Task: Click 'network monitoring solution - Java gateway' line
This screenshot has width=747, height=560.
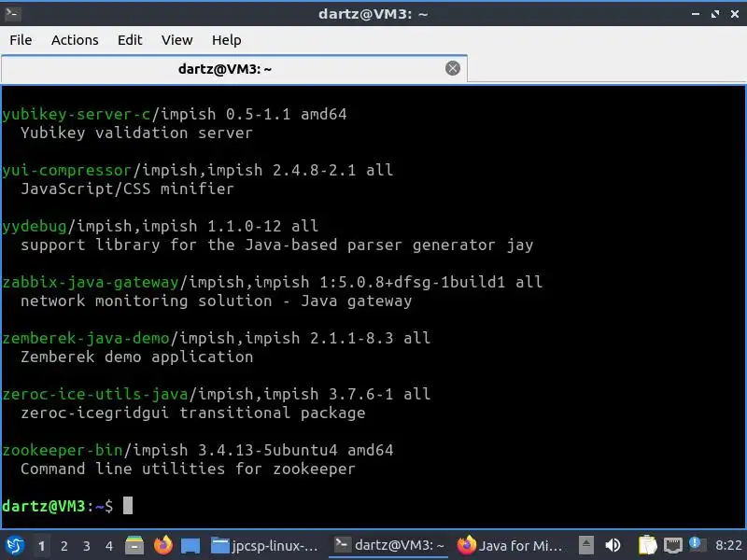Action: (217, 301)
